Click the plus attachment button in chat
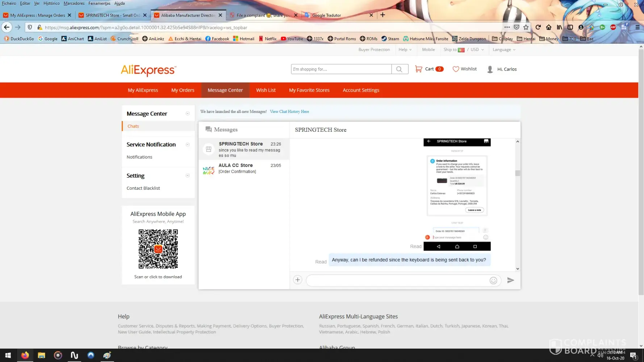 [297, 280]
